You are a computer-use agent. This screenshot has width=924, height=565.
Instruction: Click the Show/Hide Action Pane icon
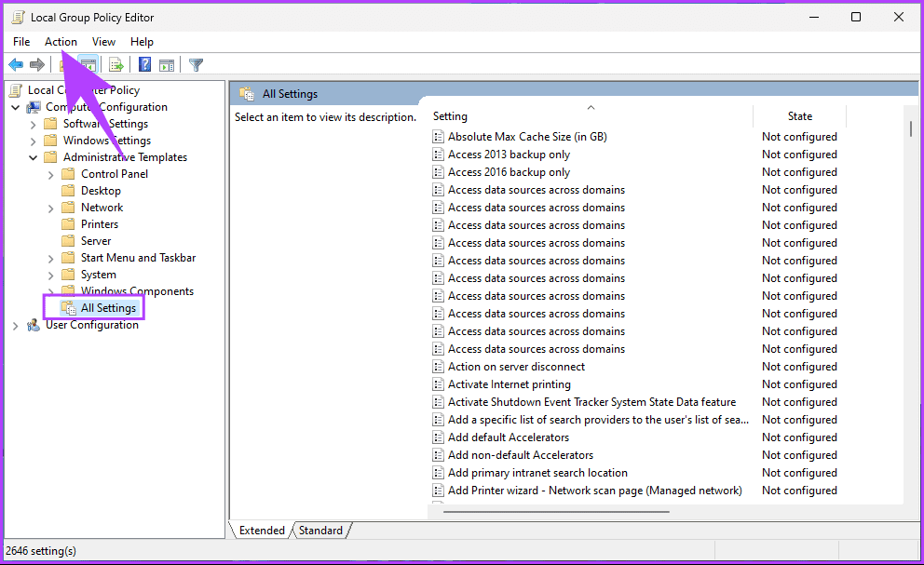click(x=166, y=64)
